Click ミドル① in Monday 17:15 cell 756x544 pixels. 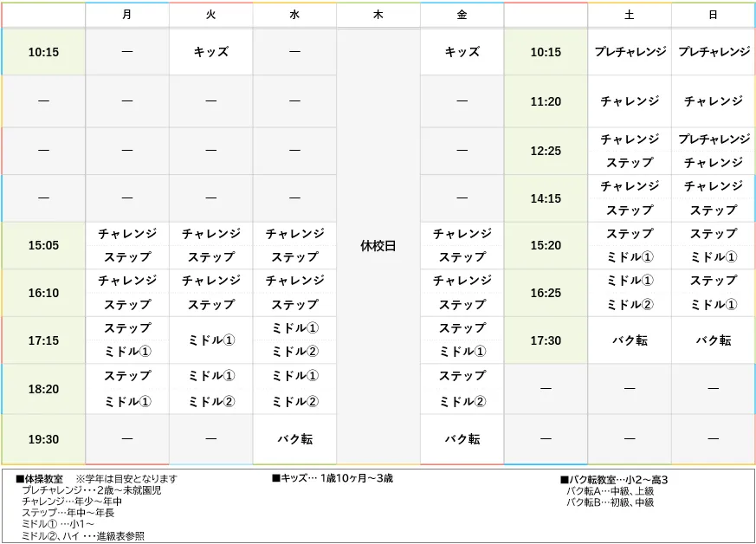126,352
